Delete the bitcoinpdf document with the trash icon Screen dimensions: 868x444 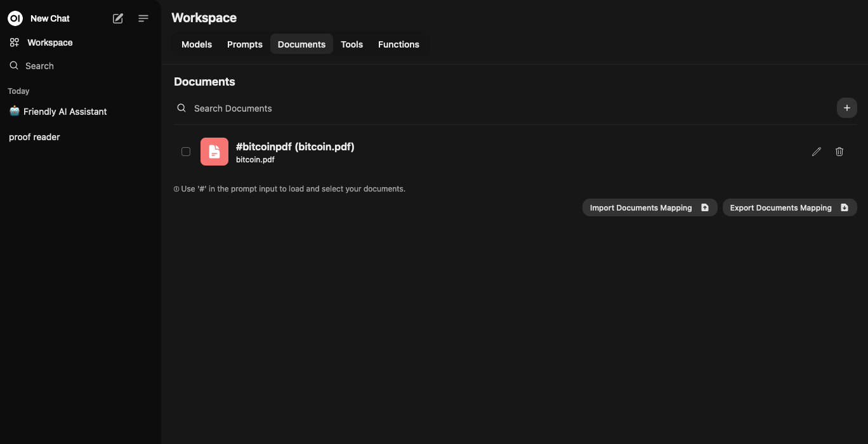click(x=839, y=152)
